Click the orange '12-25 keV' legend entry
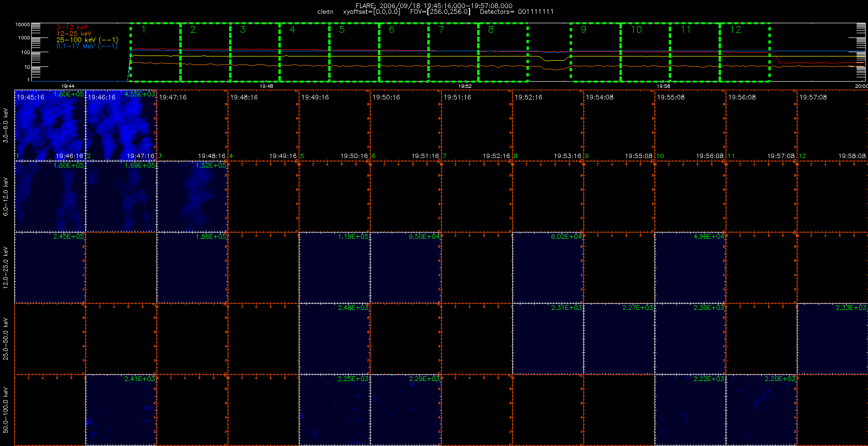 coord(74,34)
